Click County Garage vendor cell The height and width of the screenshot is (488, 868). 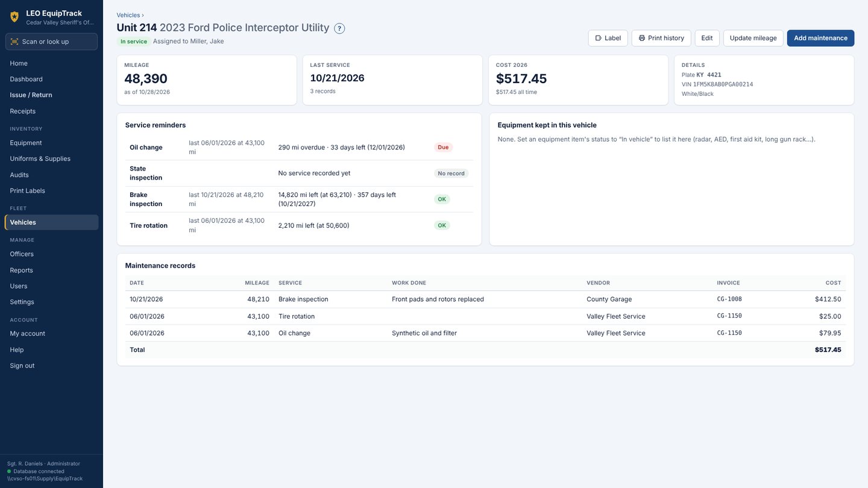coord(609,299)
